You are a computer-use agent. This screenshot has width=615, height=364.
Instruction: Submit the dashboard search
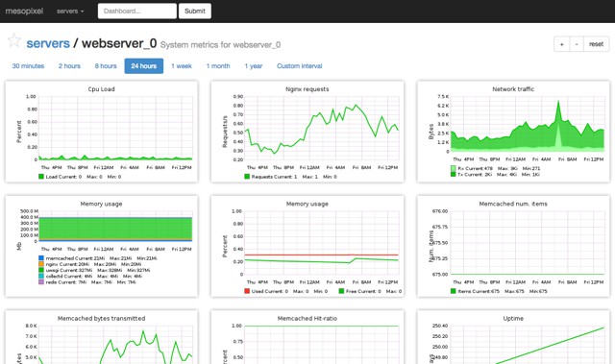click(195, 11)
